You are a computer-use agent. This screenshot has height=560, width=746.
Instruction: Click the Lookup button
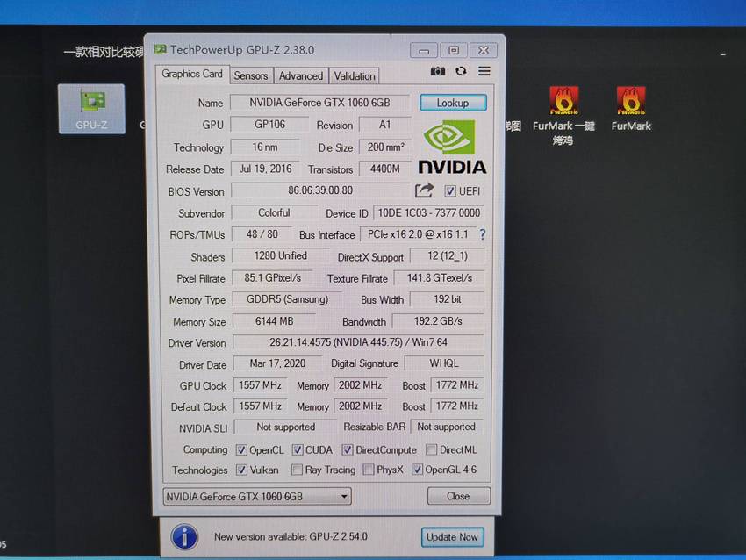[x=453, y=103]
